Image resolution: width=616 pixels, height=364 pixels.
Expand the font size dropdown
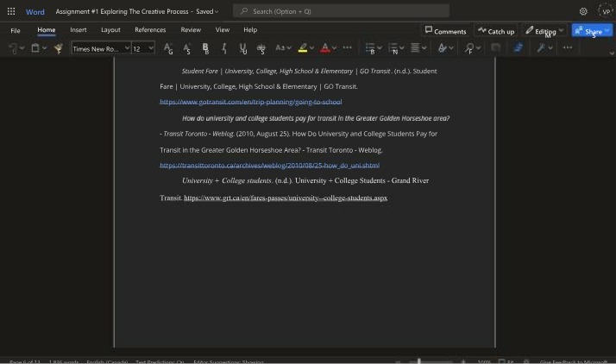151,48
